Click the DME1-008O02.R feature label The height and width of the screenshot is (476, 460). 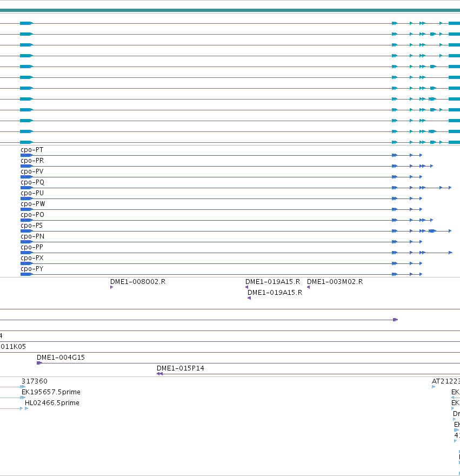click(138, 282)
